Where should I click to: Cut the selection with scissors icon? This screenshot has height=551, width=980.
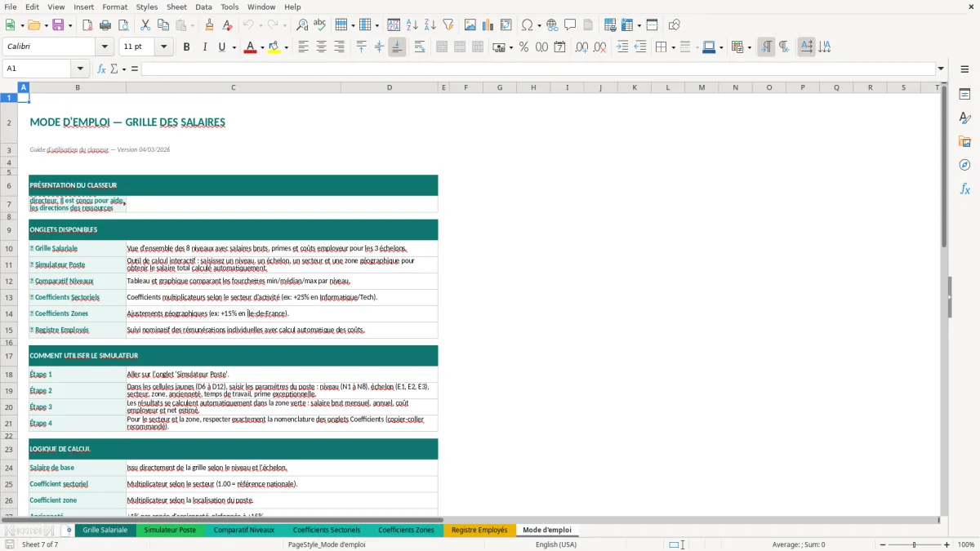tap(145, 25)
